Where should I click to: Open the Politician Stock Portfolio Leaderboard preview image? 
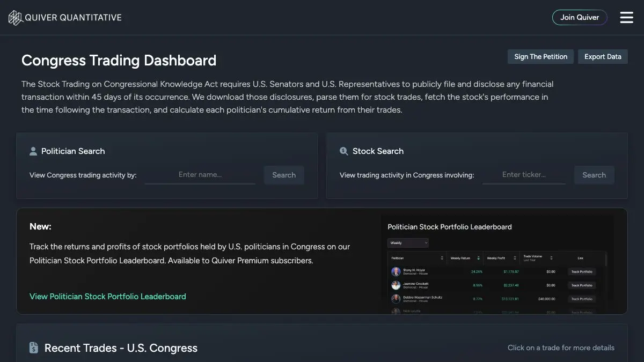point(497,265)
